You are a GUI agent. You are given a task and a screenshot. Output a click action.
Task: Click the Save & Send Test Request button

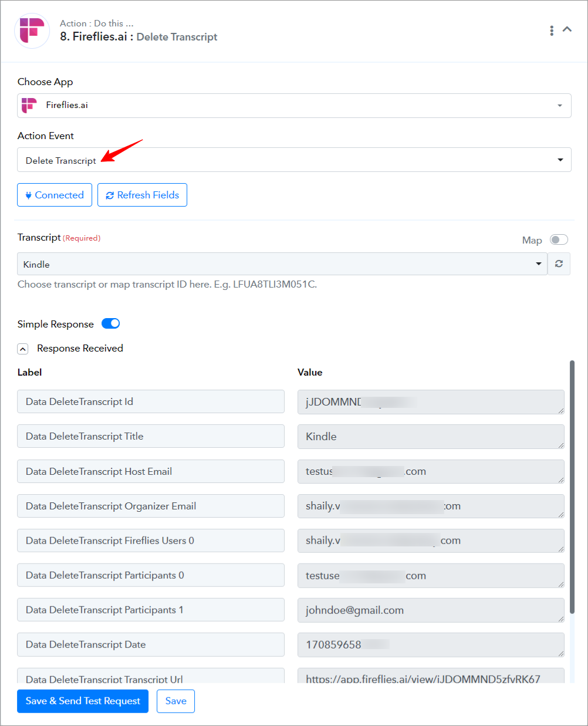tap(83, 701)
